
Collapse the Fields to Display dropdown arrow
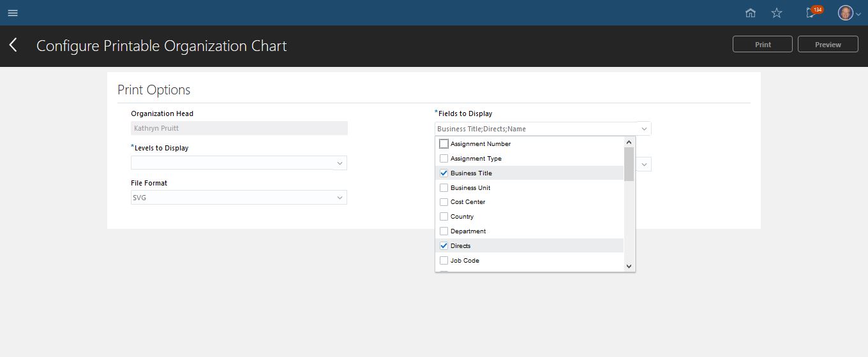point(644,129)
